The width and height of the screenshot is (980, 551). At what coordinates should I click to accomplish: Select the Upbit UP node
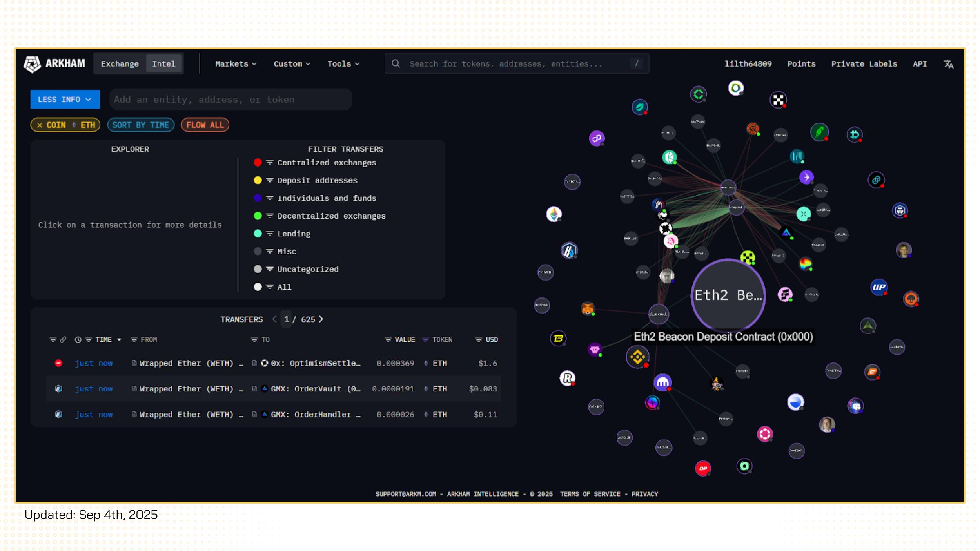tap(879, 287)
